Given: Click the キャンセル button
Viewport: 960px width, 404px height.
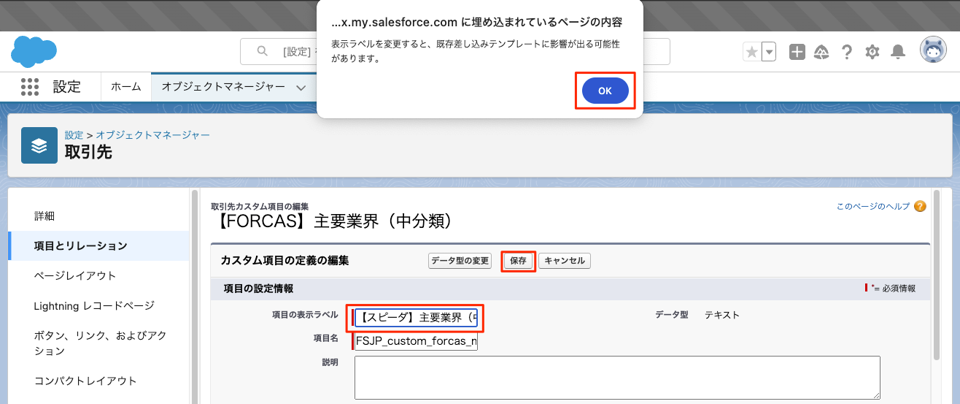Looking at the screenshot, I should click(x=564, y=261).
